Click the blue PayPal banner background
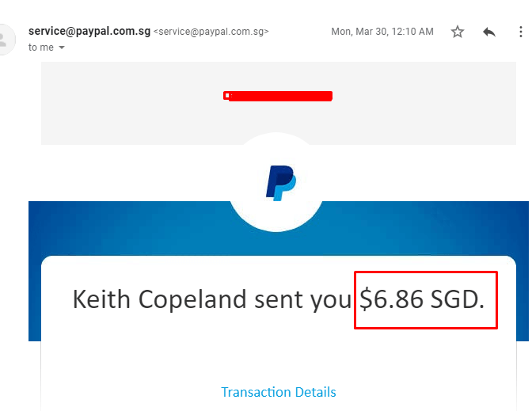The height and width of the screenshot is (411, 532). click(119, 230)
